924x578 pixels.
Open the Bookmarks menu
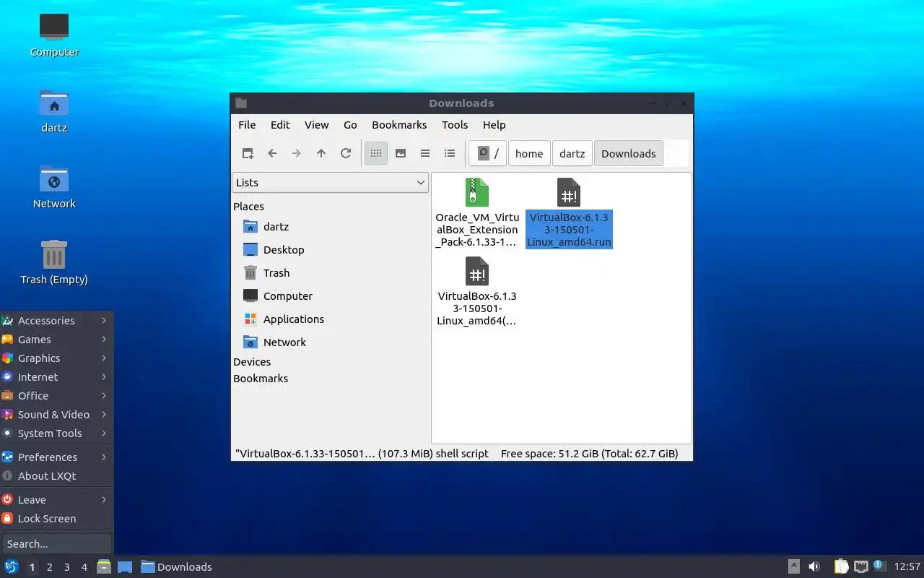tap(399, 125)
